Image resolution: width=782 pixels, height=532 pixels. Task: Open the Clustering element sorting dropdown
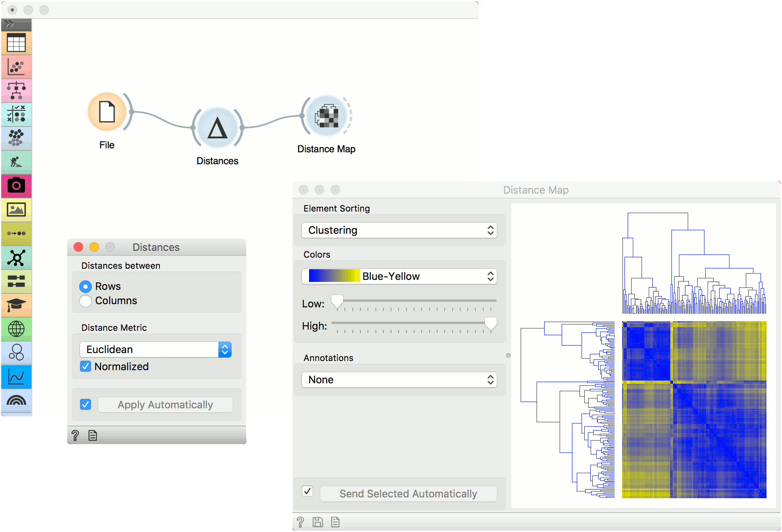point(399,230)
